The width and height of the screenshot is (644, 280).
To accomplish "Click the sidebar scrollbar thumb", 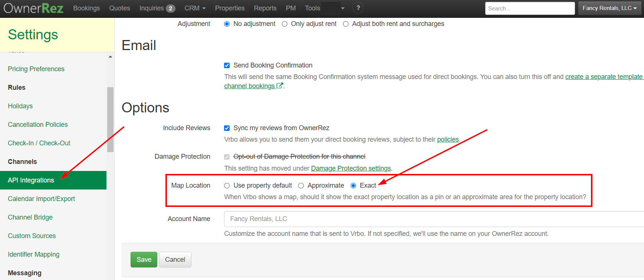I will click(x=110, y=119).
